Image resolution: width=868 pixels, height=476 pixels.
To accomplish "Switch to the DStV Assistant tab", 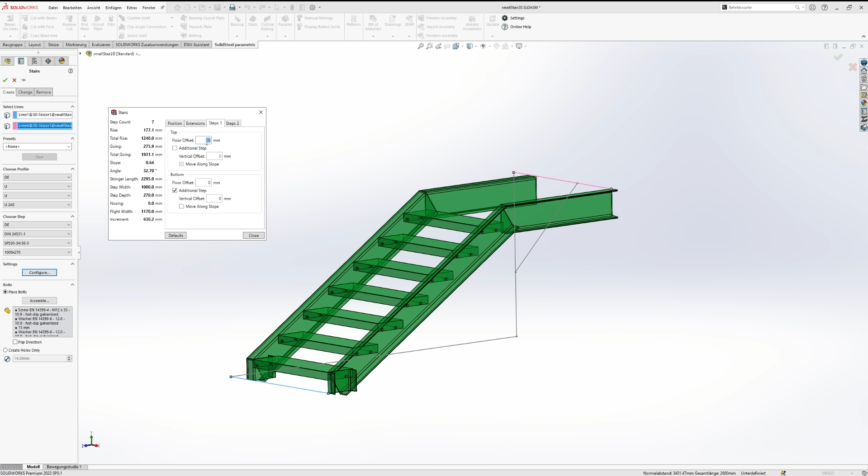I will tap(196, 45).
